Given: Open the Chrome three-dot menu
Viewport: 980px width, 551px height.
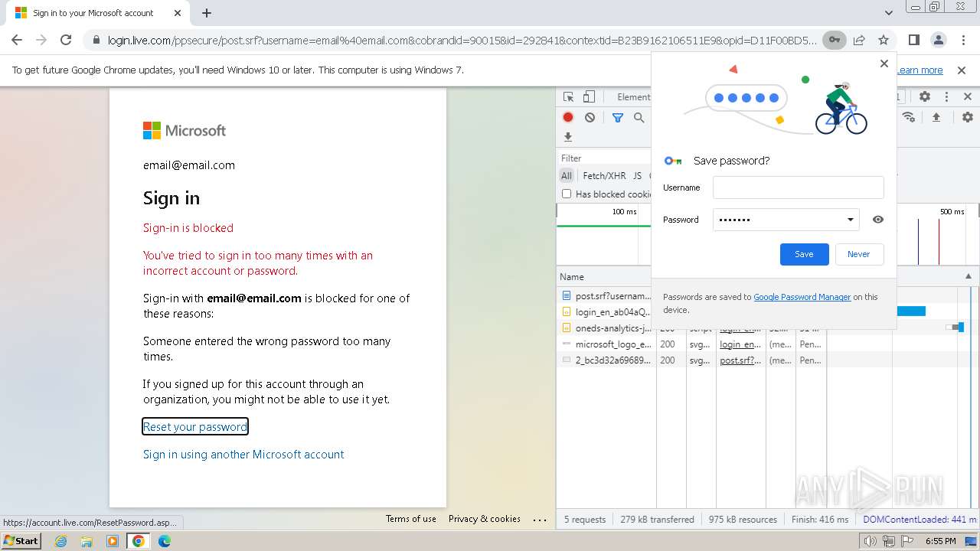Looking at the screenshot, I should [x=962, y=40].
